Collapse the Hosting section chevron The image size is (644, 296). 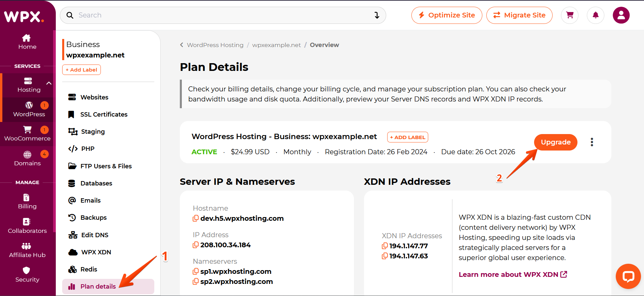[x=49, y=83]
